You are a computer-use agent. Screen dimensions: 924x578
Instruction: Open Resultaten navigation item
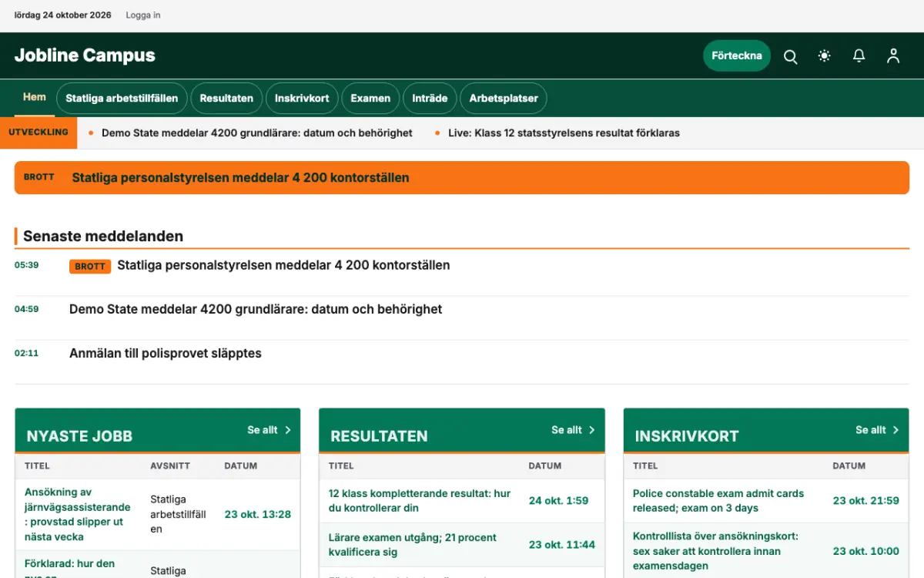(x=226, y=99)
